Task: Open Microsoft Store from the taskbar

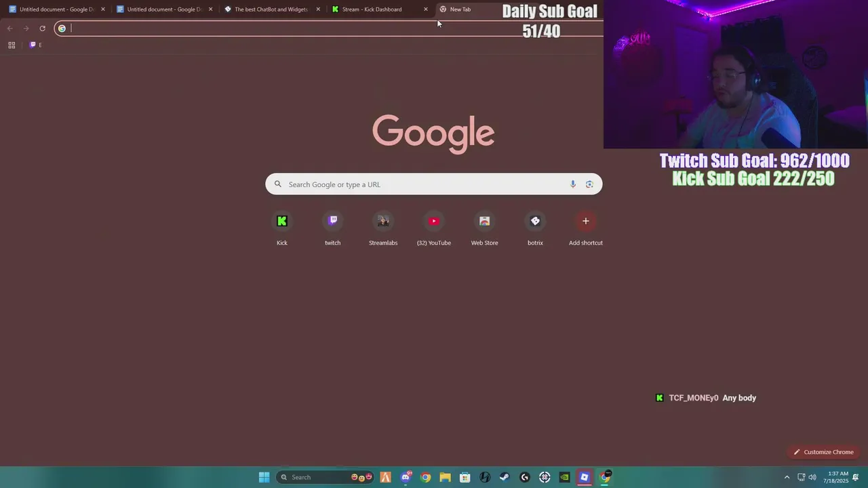Action: click(465, 477)
